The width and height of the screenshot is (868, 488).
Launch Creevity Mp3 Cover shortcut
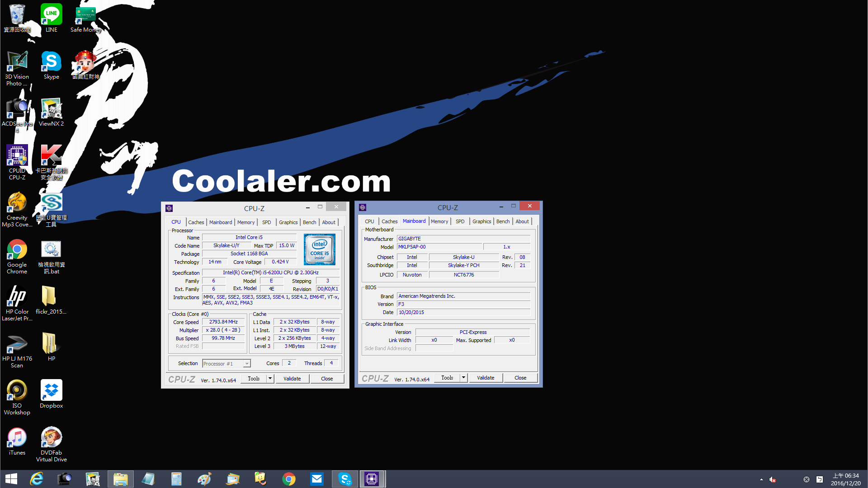click(17, 210)
